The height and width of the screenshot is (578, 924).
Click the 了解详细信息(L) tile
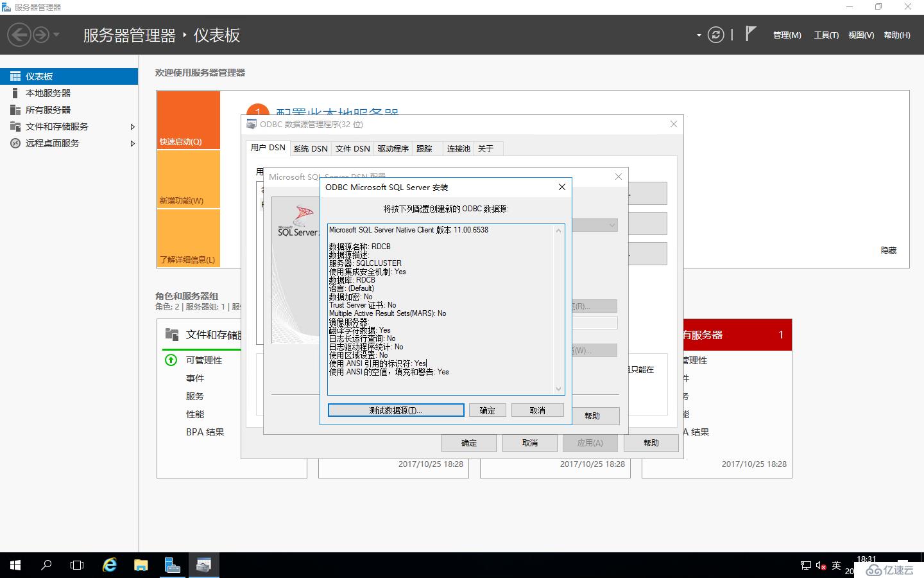(189, 238)
